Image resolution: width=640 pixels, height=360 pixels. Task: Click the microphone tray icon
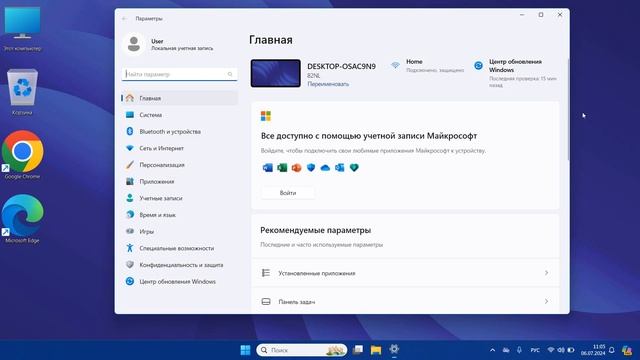tap(519, 350)
